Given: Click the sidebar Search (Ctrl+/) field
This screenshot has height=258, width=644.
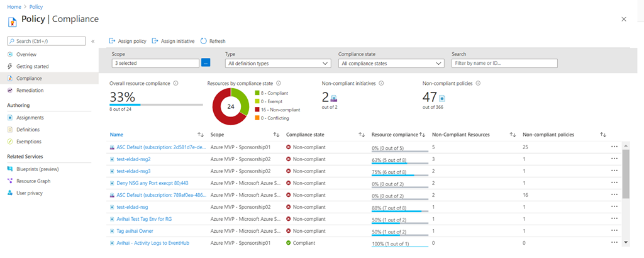Looking at the screenshot, I should pyautogui.click(x=47, y=41).
